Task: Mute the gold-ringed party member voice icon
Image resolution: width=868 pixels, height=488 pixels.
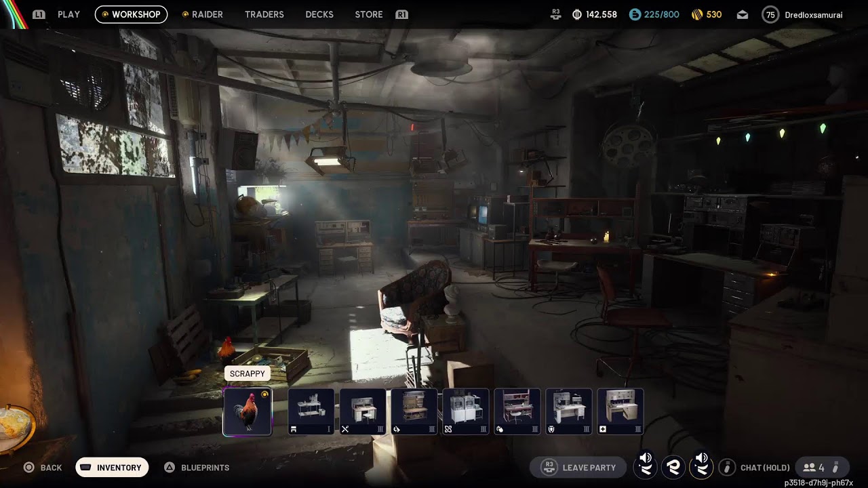Action: coord(703,466)
